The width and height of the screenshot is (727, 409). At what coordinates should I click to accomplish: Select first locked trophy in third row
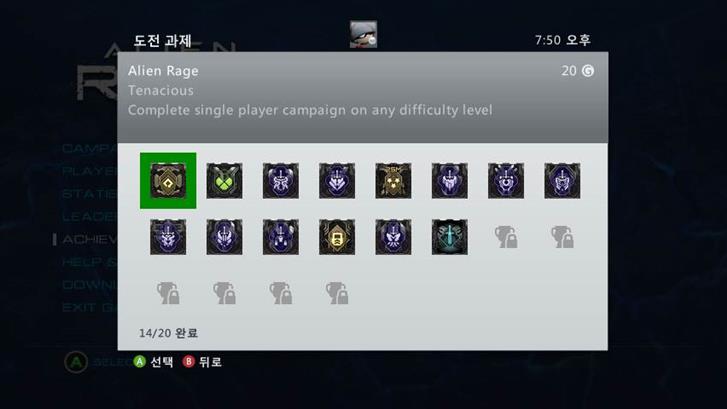pos(168,293)
